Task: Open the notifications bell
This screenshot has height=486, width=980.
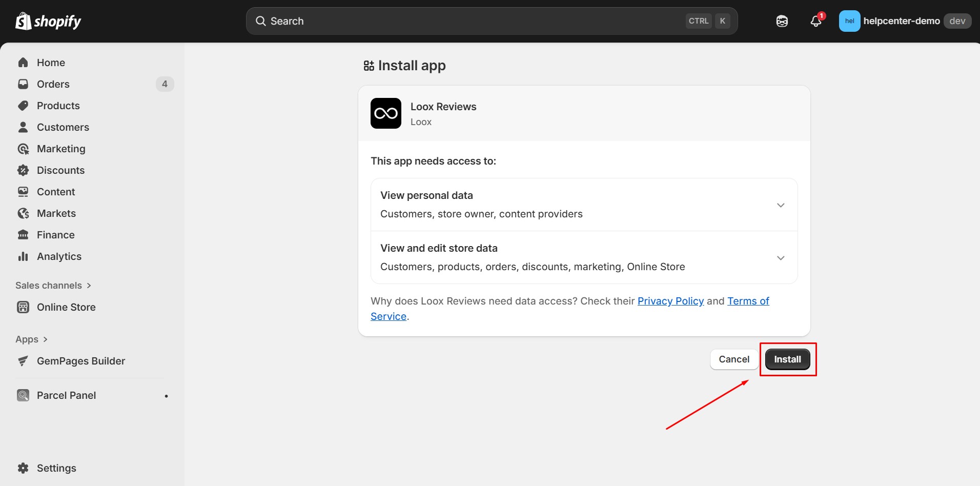Action: [815, 21]
